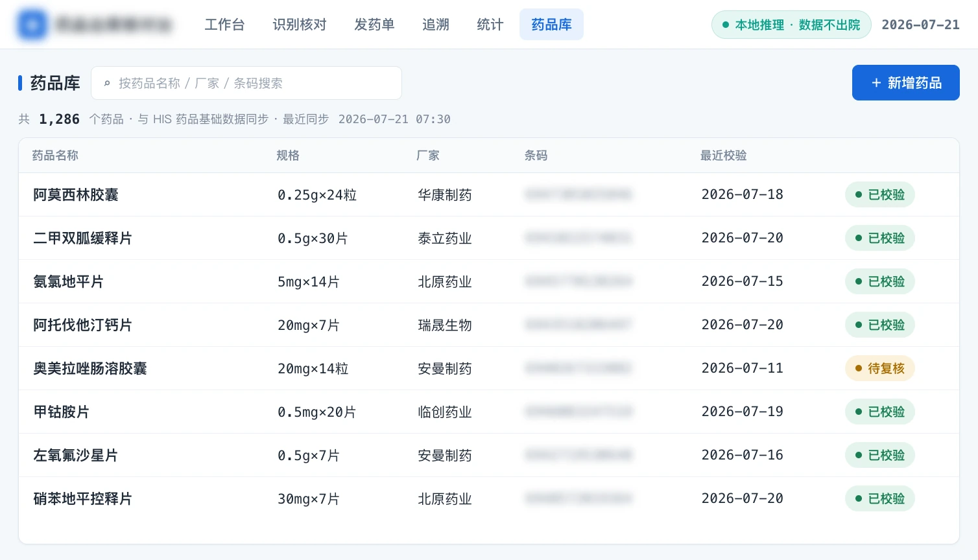Click 已校验 badge for 阿托伐他汀钙片
Viewport: 978px width, 560px height.
tap(879, 325)
